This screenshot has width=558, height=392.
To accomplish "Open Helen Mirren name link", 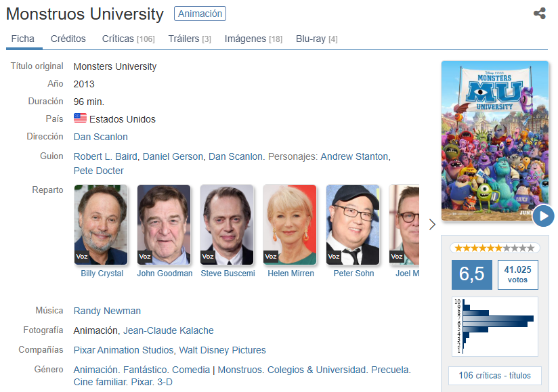I will pos(291,274).
